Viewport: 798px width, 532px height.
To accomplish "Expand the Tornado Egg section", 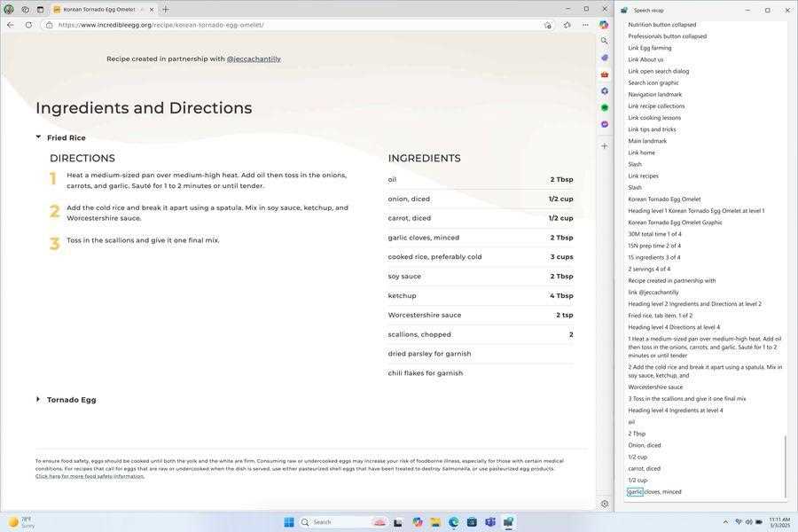I will tap(38, 400).
